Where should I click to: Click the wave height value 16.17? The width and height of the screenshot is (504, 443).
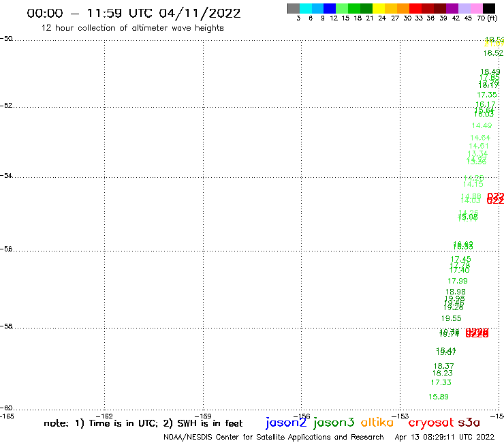coord(486,104)
